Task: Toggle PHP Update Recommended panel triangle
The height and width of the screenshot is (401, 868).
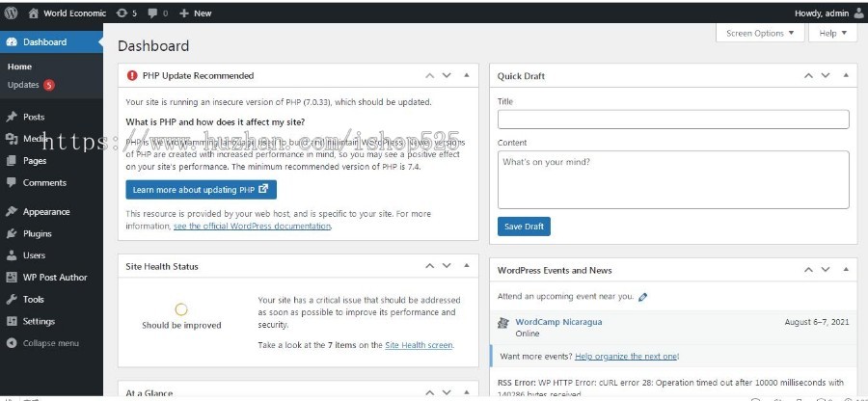Action: point(466,75)
